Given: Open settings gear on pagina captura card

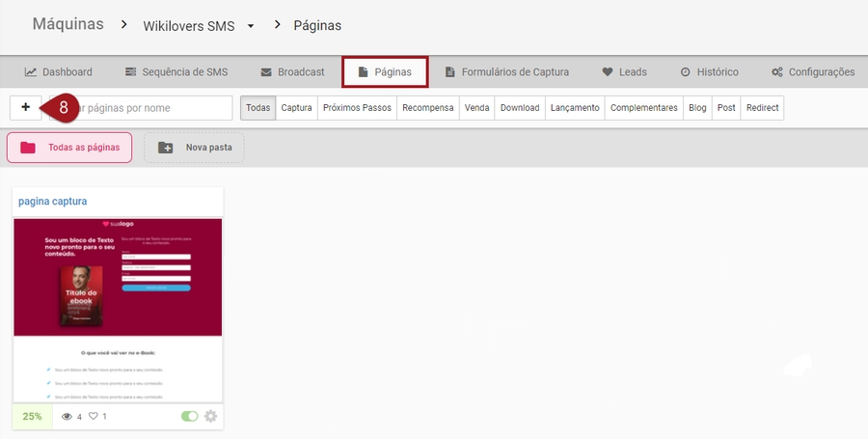Looking at the screenshot, I should (x=210, y=417).
